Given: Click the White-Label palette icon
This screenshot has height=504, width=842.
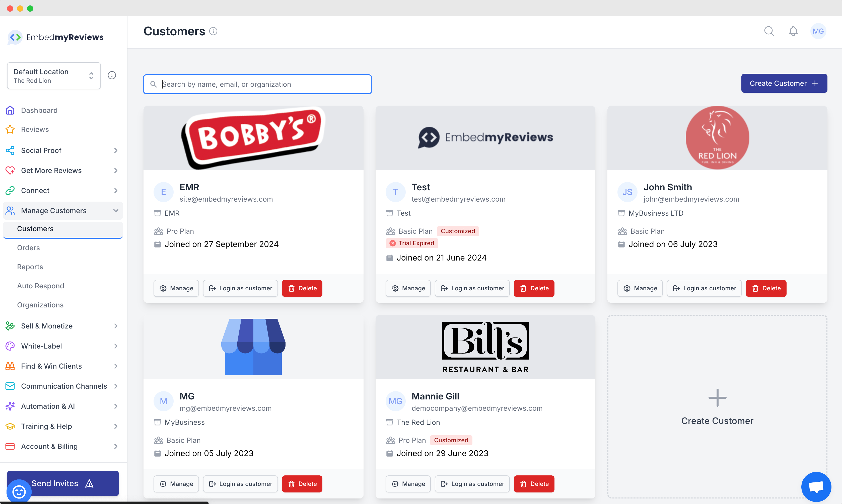Looking at the screenshot, I should tap(10, 346).
